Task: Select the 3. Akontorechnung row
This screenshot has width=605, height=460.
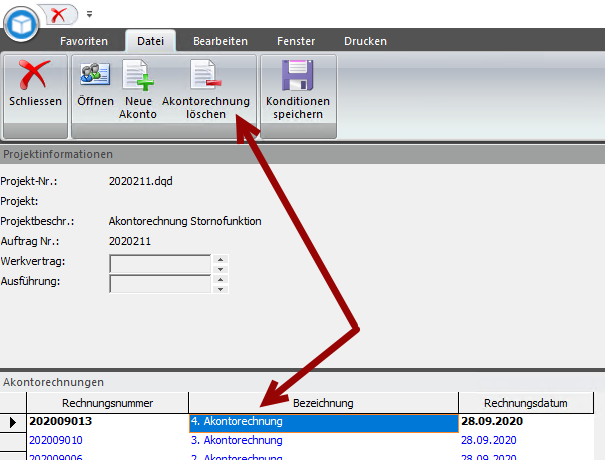Action: [323, 440]
